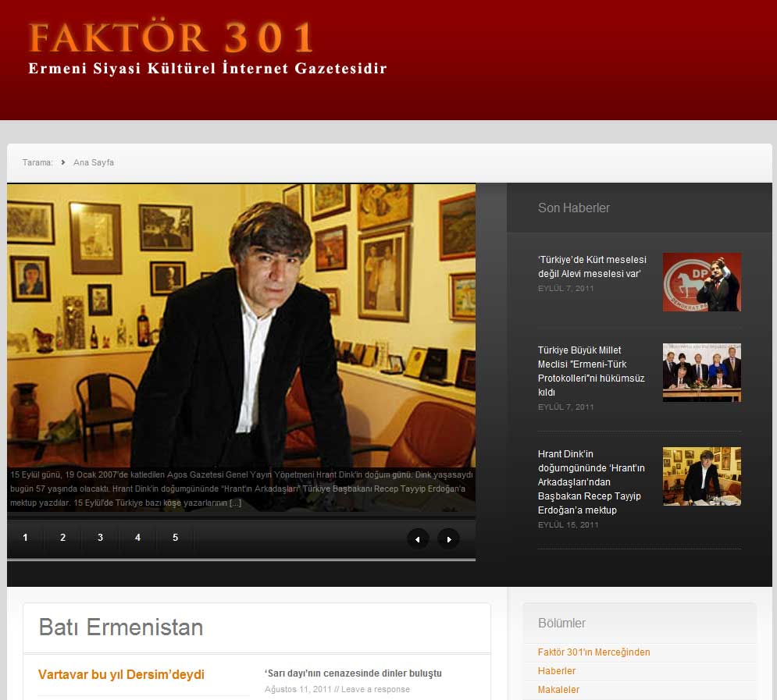
Task: Click the previous slide arrow button
Action: 418,538
